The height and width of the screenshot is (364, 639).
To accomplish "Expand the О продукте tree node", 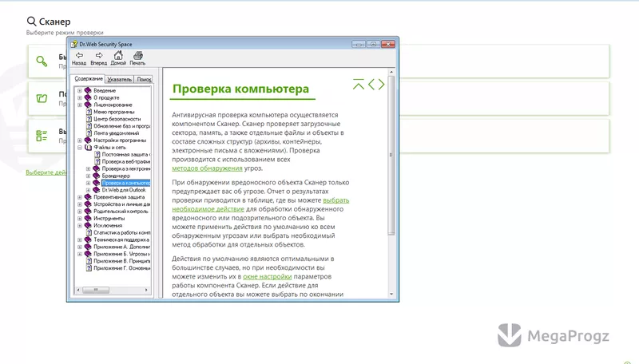I will coord(80,97).
